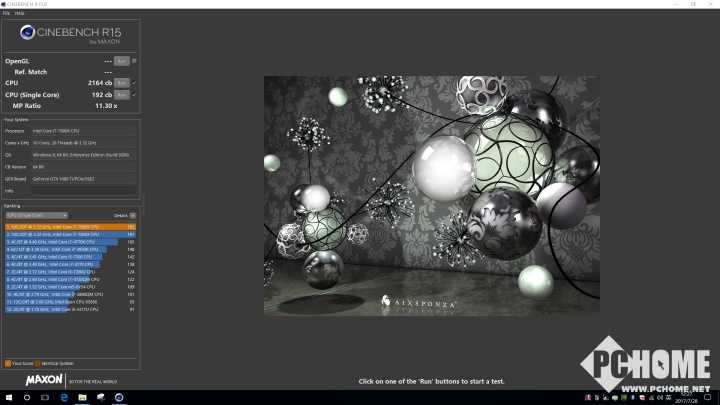Viewport: 720px width, 405px height.
Task: Click the MAXON logo at the bottom
Action: tap(44, 380)
